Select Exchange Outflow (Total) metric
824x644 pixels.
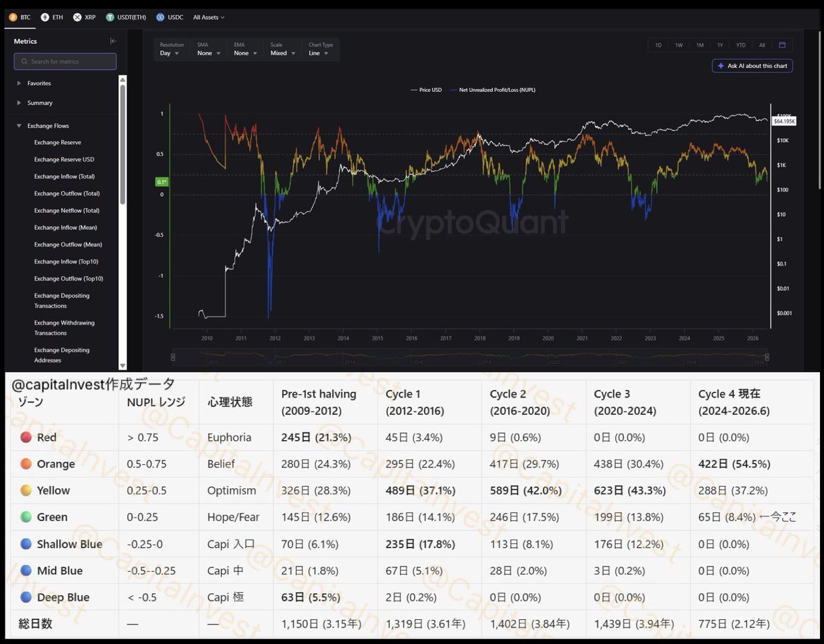tap(67, 194)
